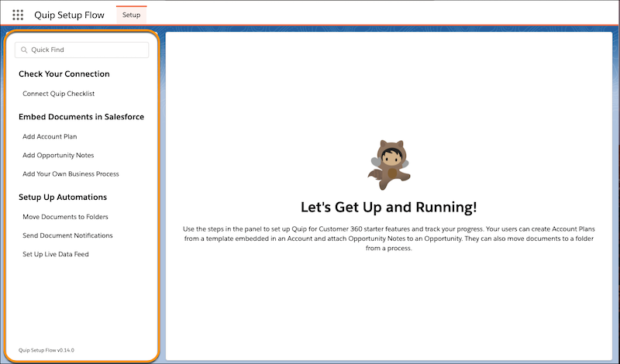Open the App Launcher grid icon

point(18,15)
